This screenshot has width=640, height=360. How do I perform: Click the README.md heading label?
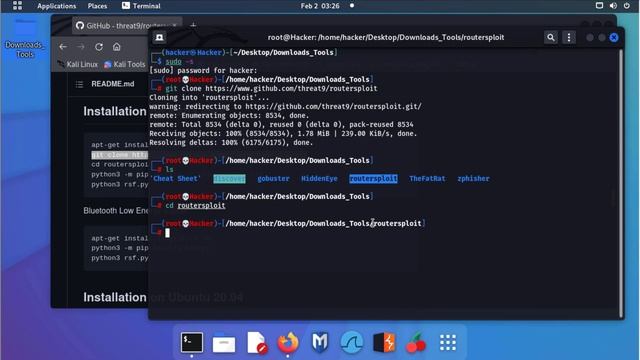(x=113, y=84)
